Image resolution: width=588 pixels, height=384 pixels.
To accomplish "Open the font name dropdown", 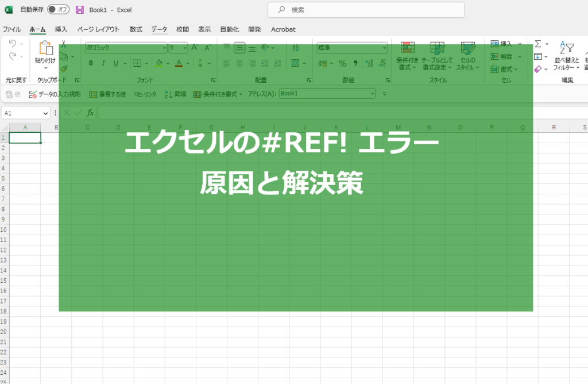I will click(x=164, y=48).
